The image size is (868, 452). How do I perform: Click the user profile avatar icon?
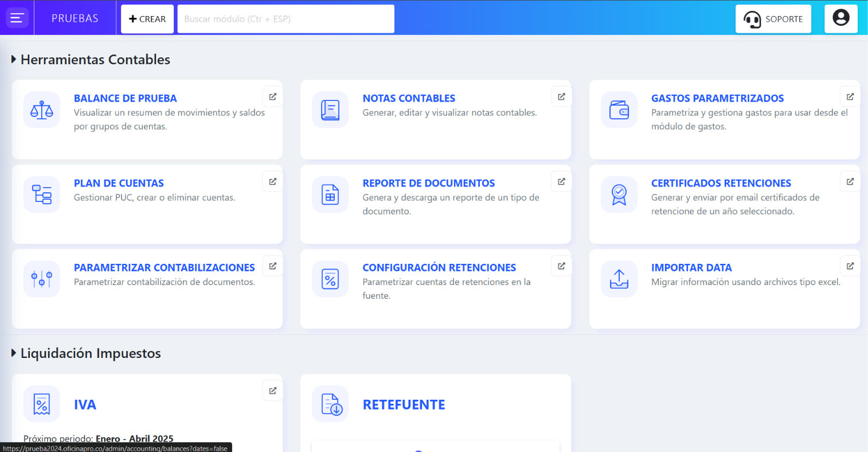(841, 18)
